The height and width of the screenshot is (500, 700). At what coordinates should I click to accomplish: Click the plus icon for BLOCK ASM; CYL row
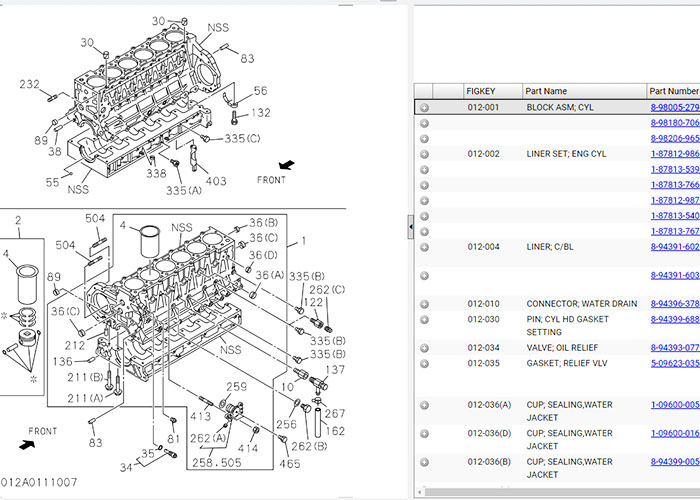(x=424, y=108)
